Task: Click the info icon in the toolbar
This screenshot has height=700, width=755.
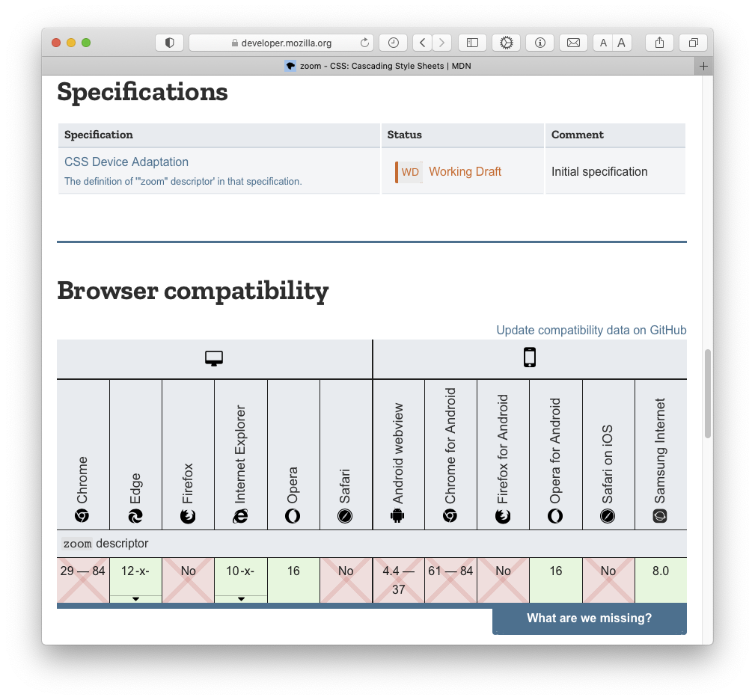Action: coord(539,43)
